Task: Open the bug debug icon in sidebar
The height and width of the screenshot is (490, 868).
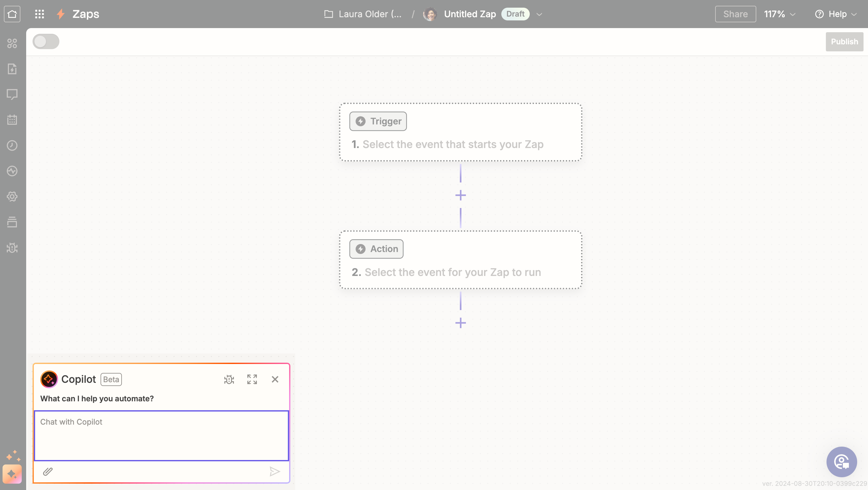Action: (x=12, y=248)
